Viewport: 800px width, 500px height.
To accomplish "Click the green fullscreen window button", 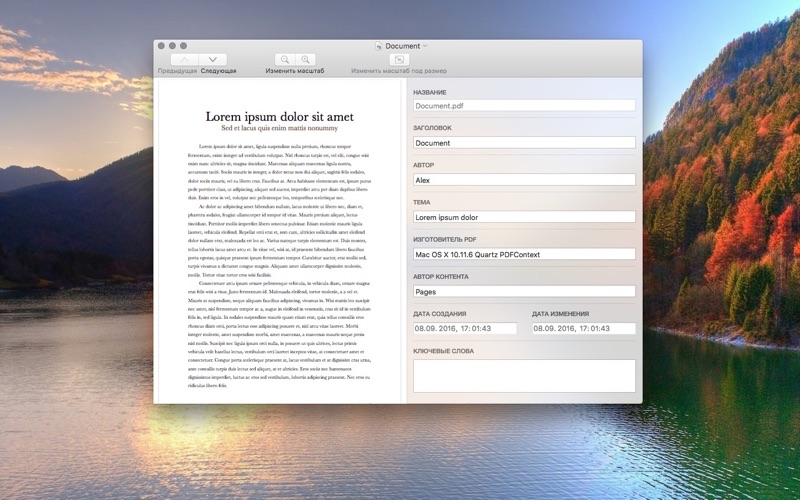I will pyautogui.click(x=184, y=46).
